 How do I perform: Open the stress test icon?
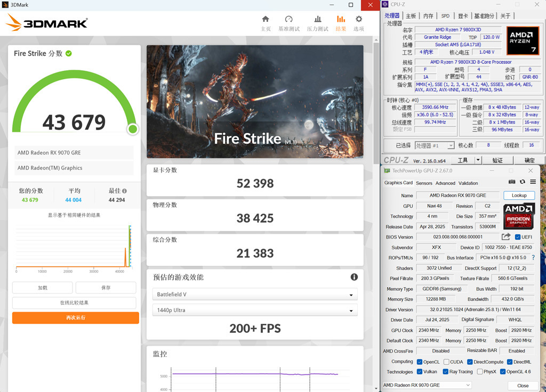318,19
